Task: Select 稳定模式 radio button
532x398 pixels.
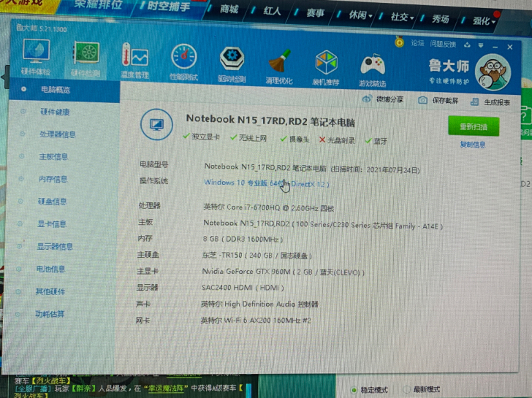Action: tap(354, 390)
